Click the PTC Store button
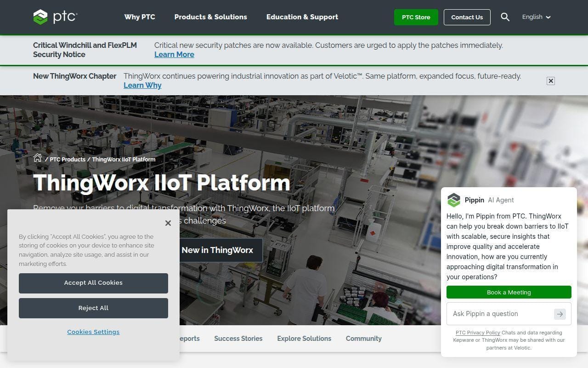 416,17
